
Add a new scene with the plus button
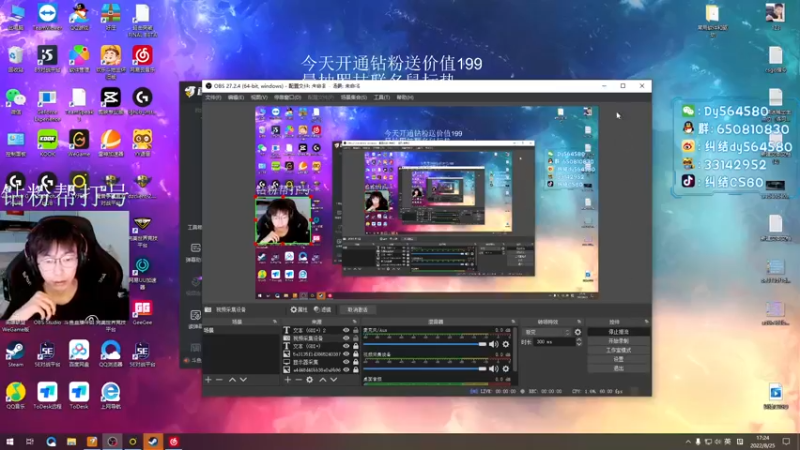208,380
